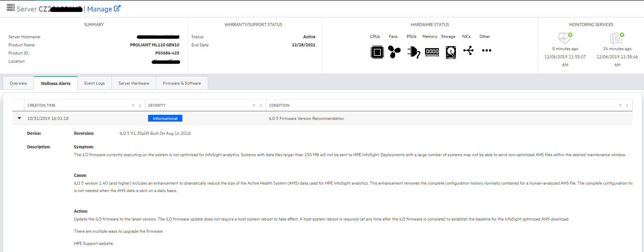Screen dimensions: 644x252
Task: Click the Informational severity badge
Action: pos(165,118)
